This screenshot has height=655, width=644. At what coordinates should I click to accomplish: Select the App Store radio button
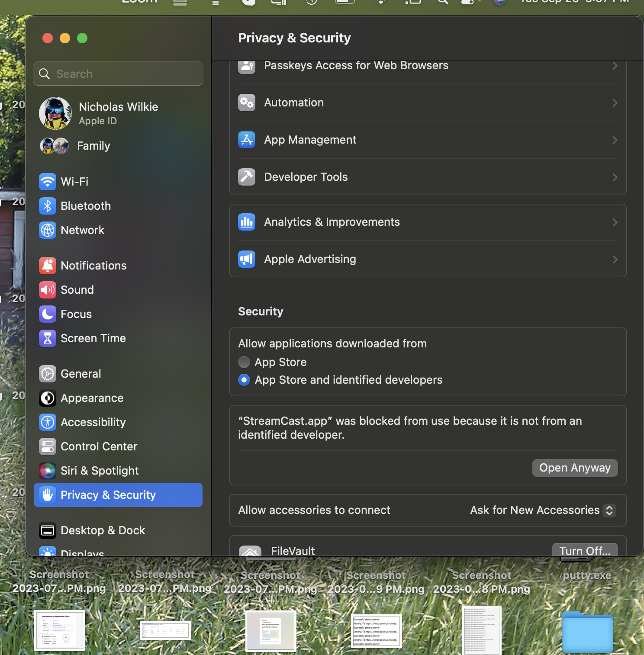tap(244, 362)
